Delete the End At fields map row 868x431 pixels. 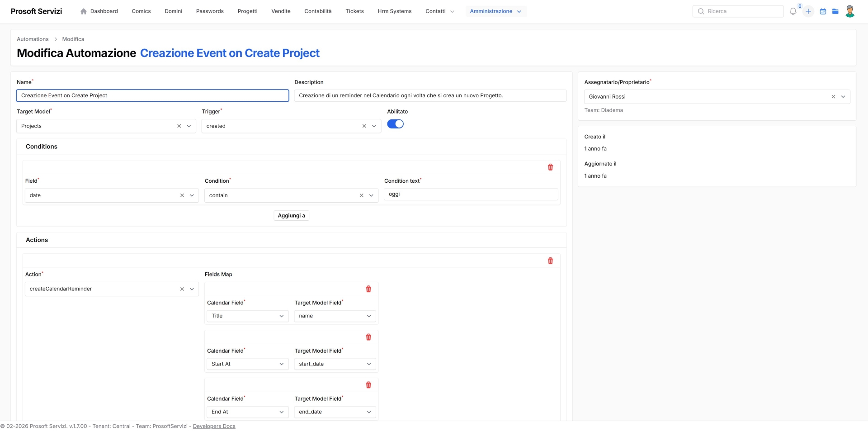(368, 385)
